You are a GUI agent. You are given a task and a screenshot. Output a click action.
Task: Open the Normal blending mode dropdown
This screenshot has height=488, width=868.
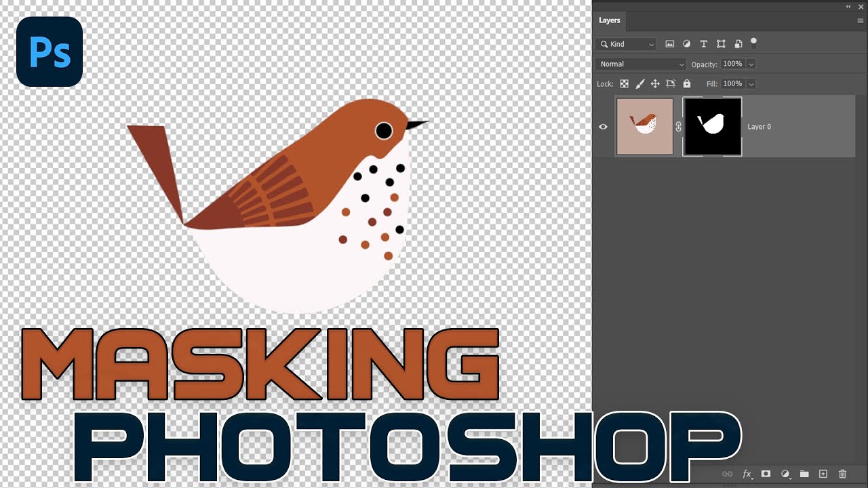642,64
